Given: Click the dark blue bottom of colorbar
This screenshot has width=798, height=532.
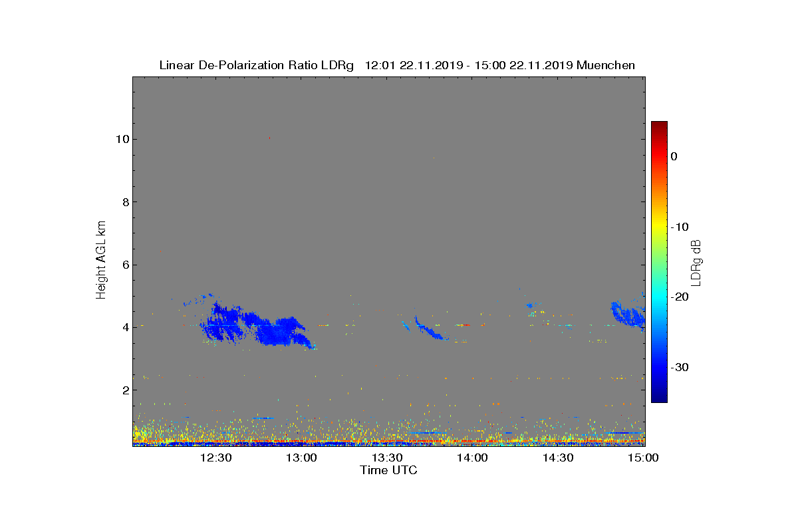Looking at the screenshot, I should point(659,398).
